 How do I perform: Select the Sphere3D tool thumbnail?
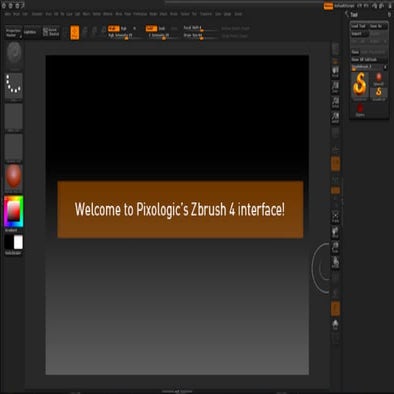point(379,79)
